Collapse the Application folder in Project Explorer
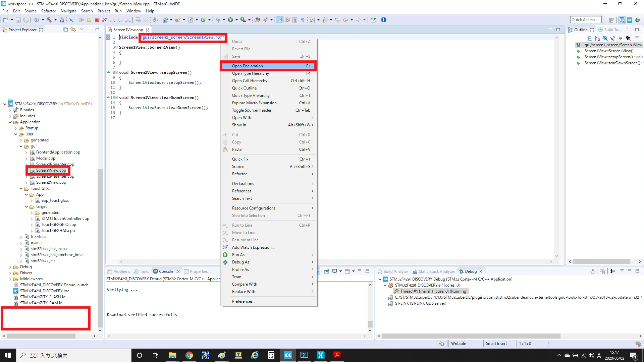644x362 pixels. (x=10, y=122)
